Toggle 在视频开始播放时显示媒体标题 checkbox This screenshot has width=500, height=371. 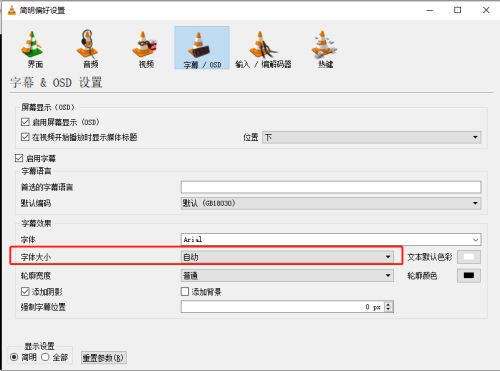pos(25,137)
